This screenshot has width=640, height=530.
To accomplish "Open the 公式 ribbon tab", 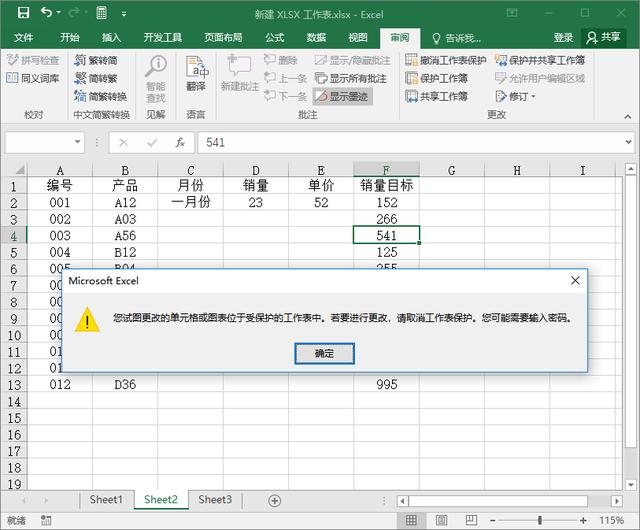I will point(274,37).
